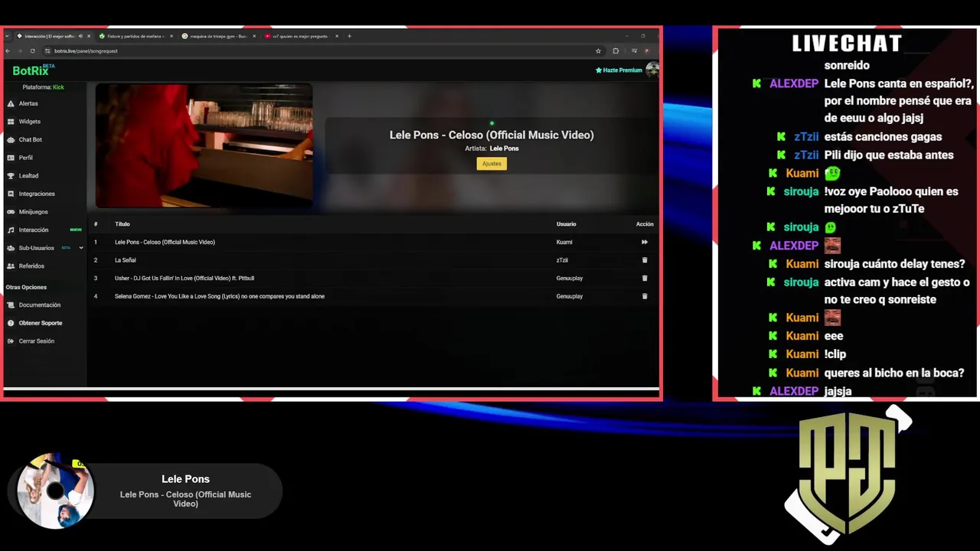
Task: Switch to the Fixture y partidos tab
Action: pos(135,36)
